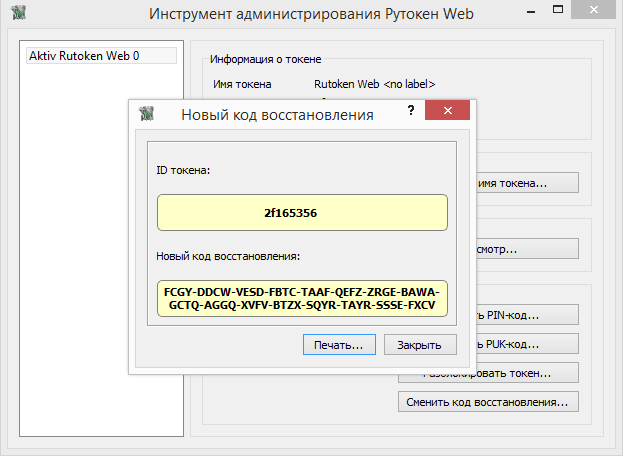Click the dialog's Rutoken title icon
Viewport: 623px width, 456px height.
(x=146, y=114)
